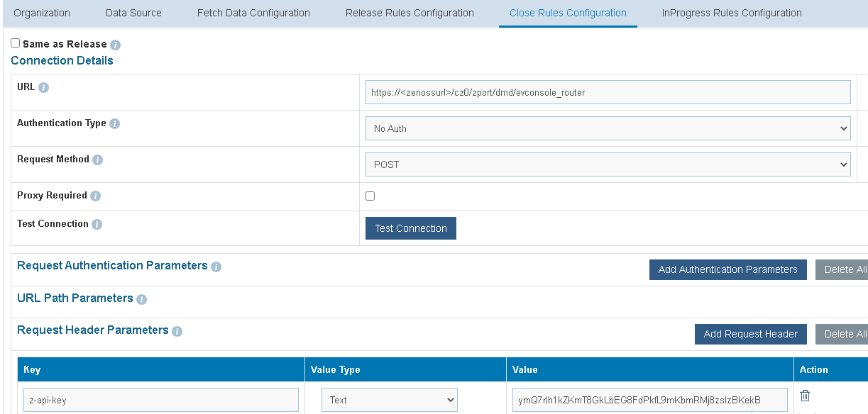Click the Request Method info icon
868x414 pixels.
tap(98, 160)
